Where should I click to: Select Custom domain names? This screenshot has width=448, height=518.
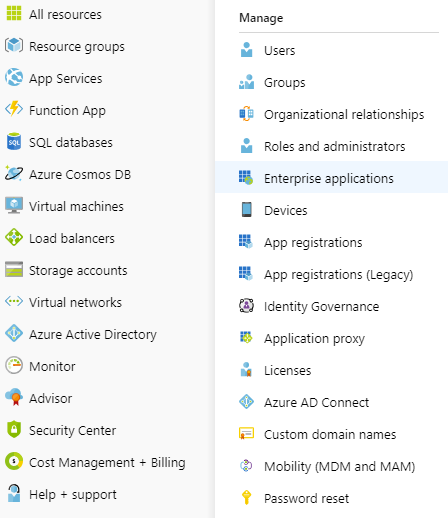tap(331, 434)
